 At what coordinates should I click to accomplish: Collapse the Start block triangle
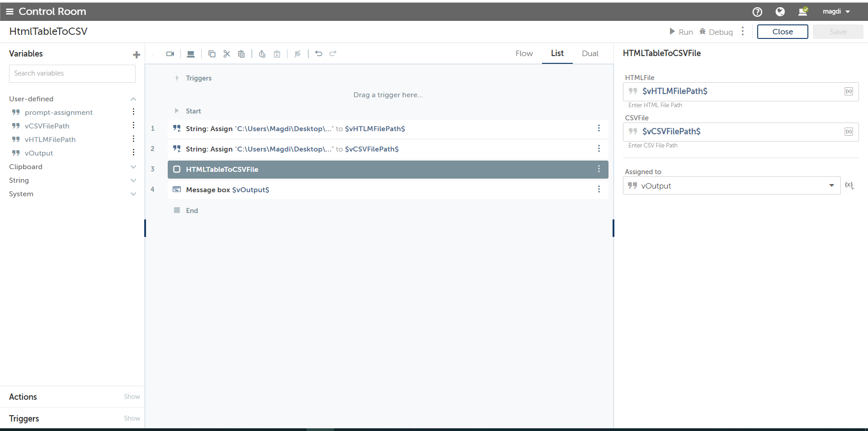(x=177, y=111)
